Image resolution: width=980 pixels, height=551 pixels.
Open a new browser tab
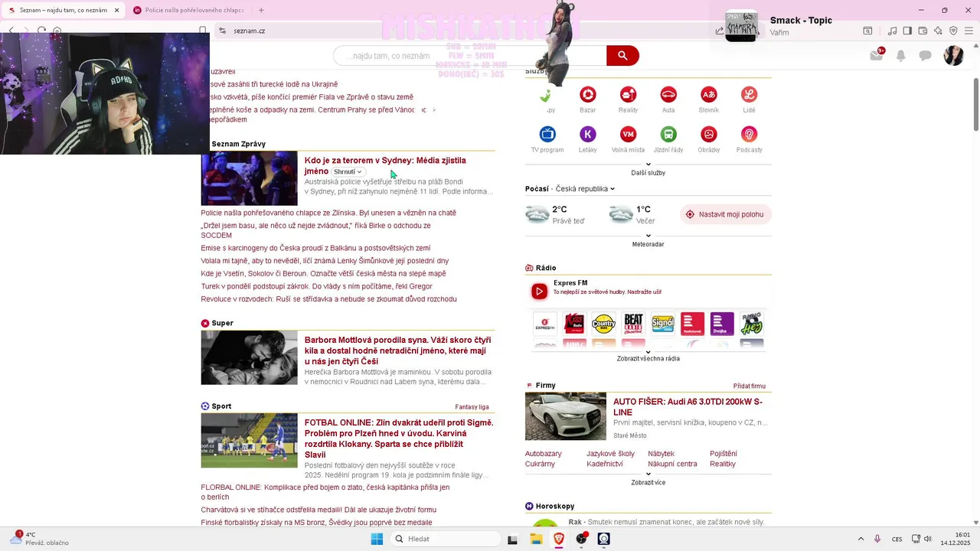[x=261, y=10]
